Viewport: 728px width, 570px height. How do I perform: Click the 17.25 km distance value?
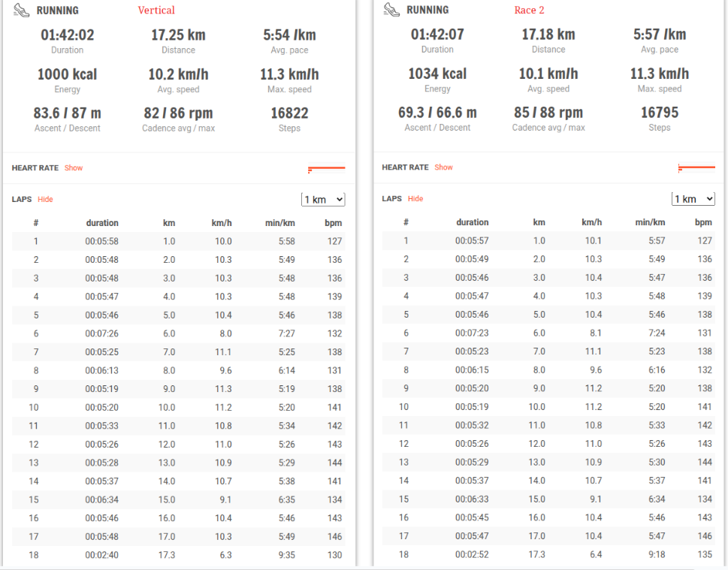pos(178,35)
